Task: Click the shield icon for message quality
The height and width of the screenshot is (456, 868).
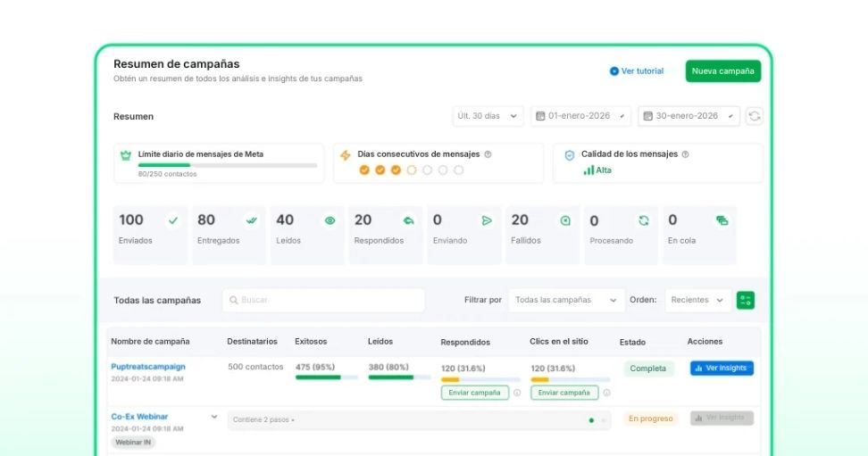Action: click(x=569, y=155)
